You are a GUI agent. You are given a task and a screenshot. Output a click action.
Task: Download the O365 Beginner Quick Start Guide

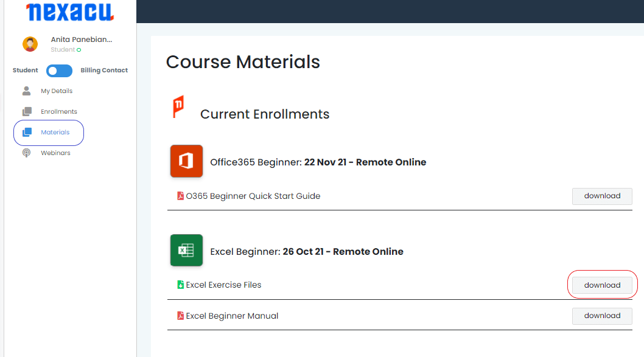tap(601, 196)
